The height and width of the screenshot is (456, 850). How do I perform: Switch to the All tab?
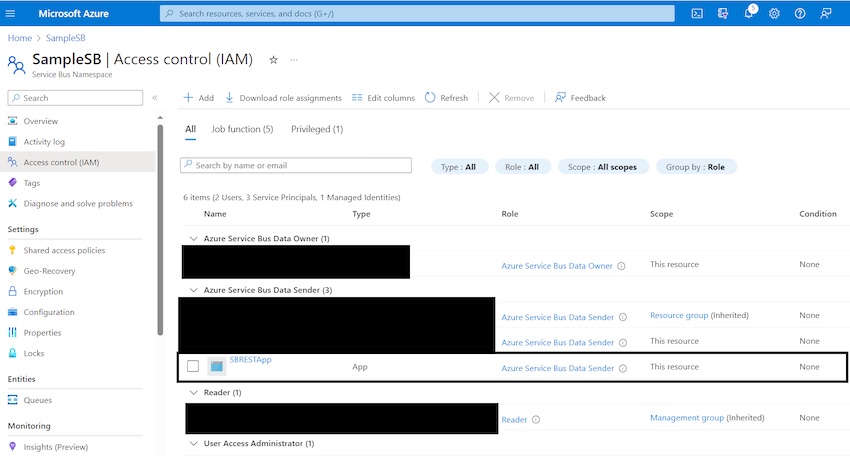pos(190,129)
